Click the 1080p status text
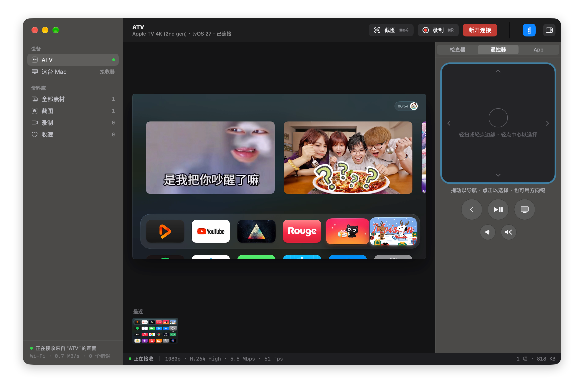The height and width of the screenshot is (392, 584). pos(173,359)
